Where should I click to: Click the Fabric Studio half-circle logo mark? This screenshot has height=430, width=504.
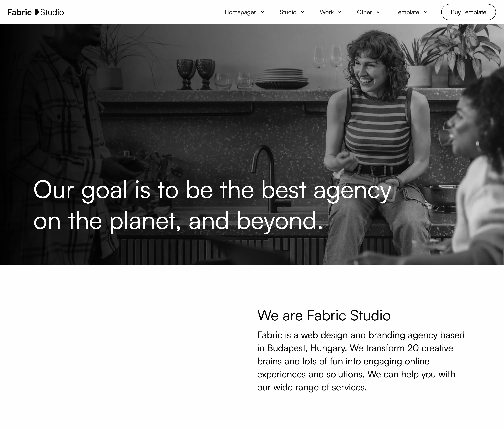(36, 12)
